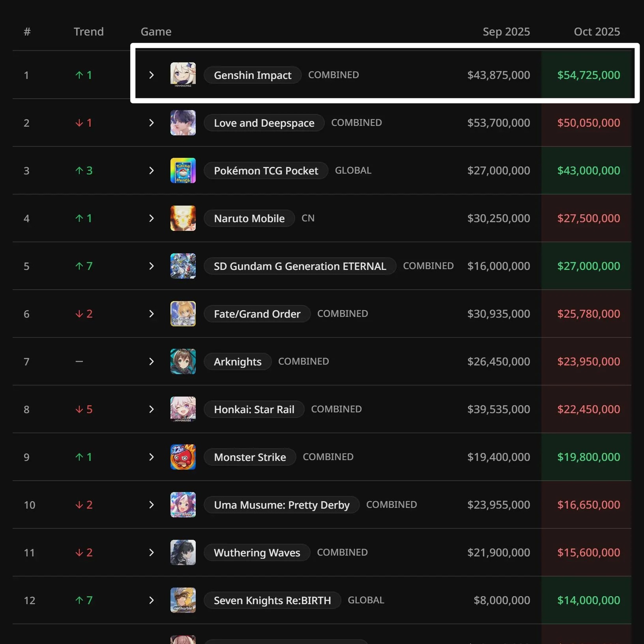Click the Trend column header
This screenshot has height=644, width=644.
coord(89,32)
